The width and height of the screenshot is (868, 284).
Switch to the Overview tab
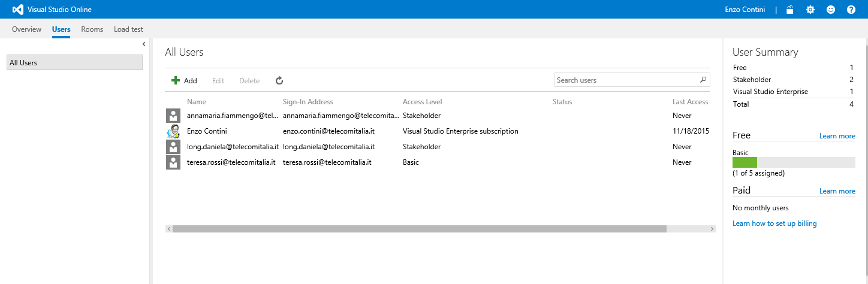tap(26, 29)
